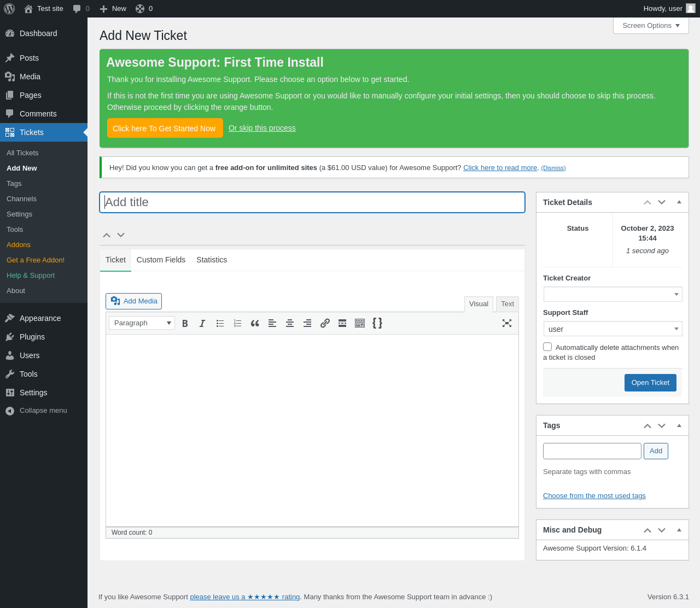The height and width of the screenshot is (608, 700).
Task: Expand Screen Options panel
Action: tap(651, 26)
